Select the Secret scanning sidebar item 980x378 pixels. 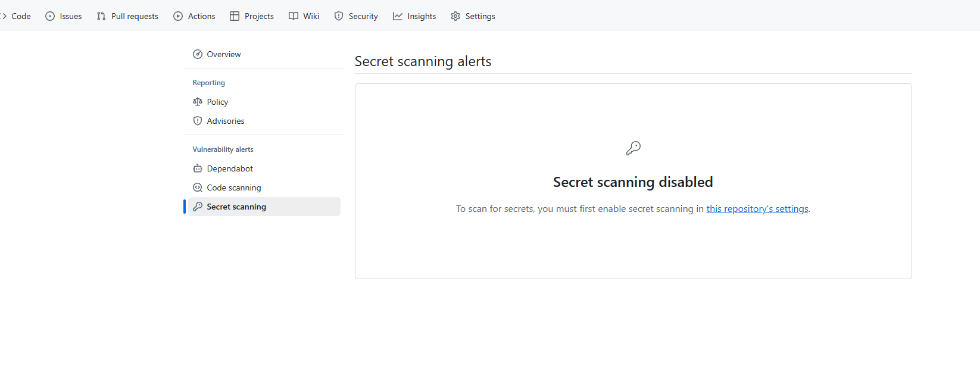coord(236,207)
